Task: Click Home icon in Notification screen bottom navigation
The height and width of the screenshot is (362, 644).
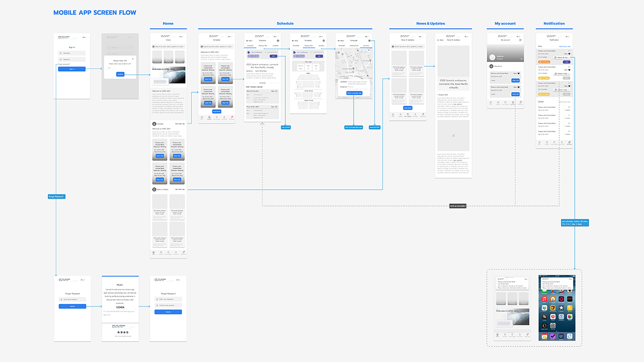Action: (x=540, y=142)
